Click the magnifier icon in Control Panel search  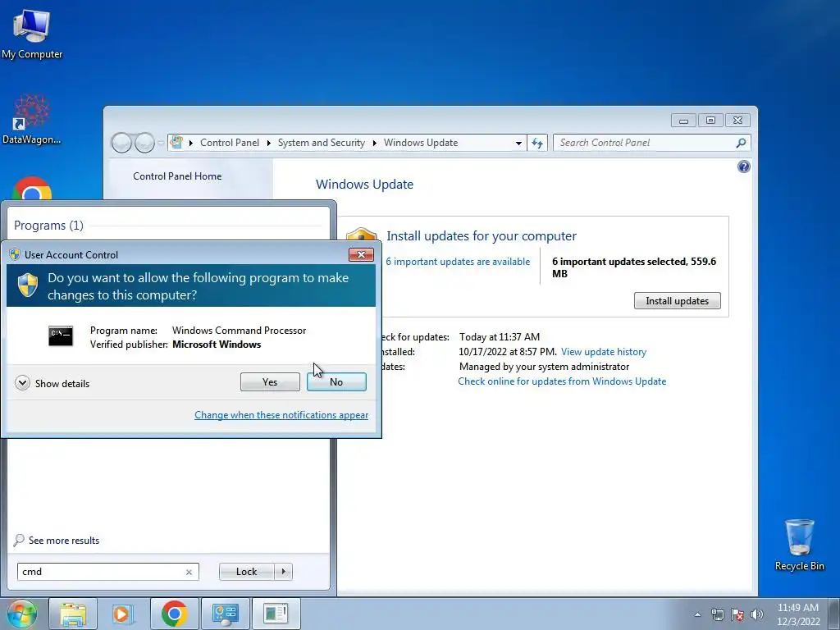742,143
